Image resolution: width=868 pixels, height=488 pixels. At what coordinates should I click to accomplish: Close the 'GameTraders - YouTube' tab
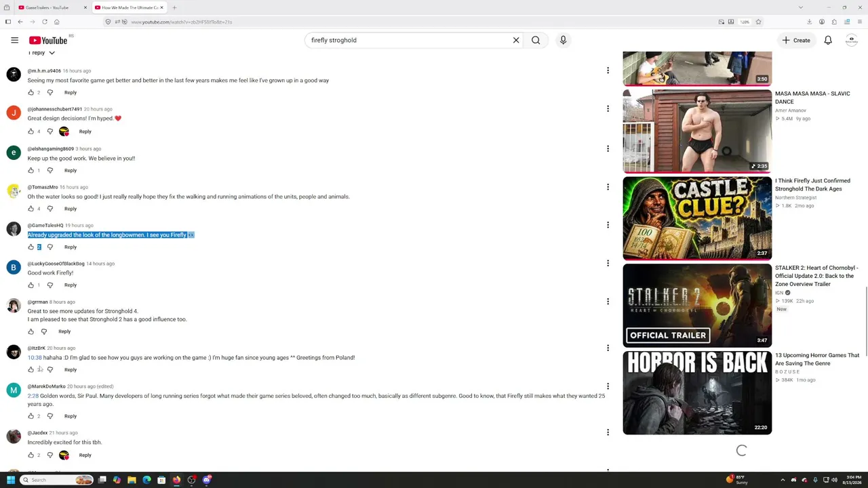tap(85, 7)
